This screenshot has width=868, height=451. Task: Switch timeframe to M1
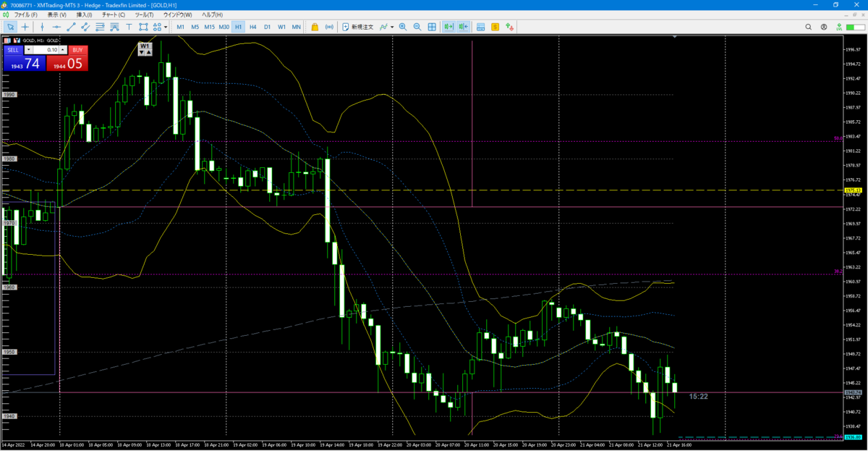pyautogui.click(x=180, y=27)
